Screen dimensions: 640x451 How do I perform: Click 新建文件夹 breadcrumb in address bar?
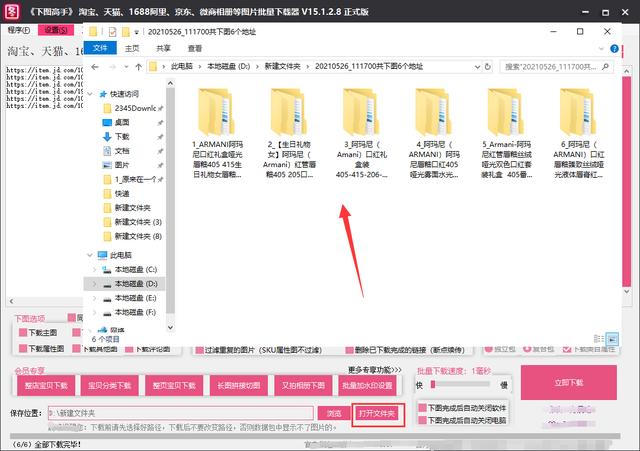tap(282, 66)
